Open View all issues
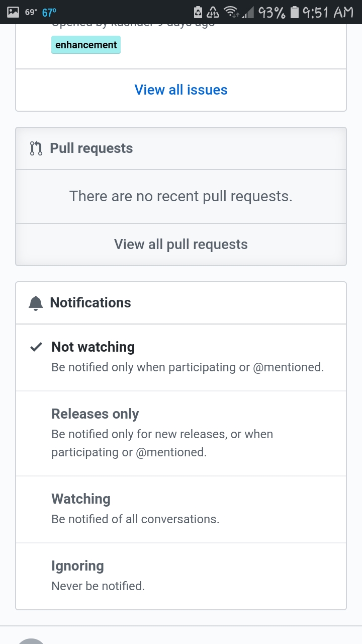 tap(181, 90)
